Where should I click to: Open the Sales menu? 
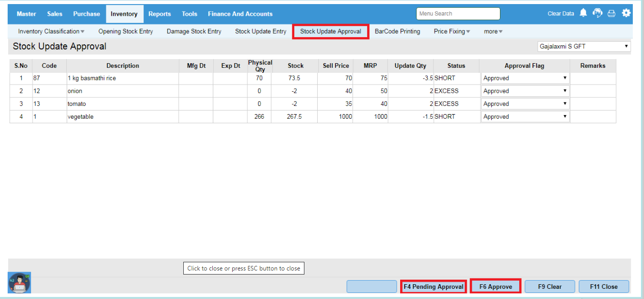click(55, 14)
